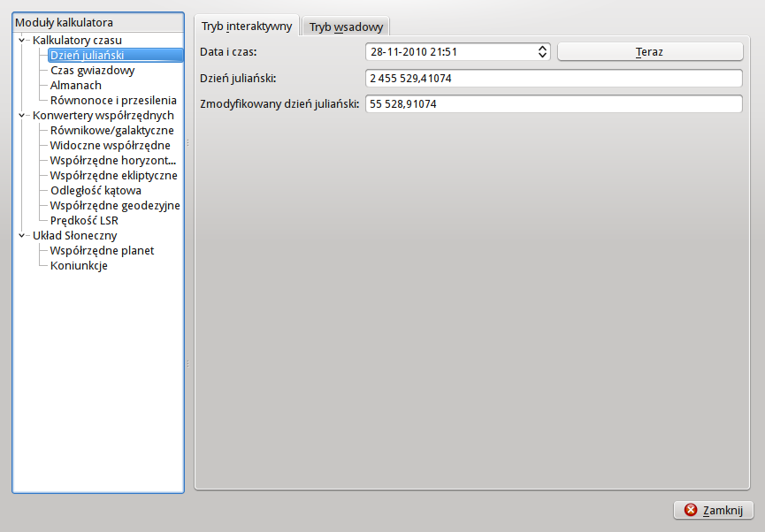Open Równonoce i przesilenia module
This screenshot has height=532, width=765.
pyautogui.click(x=113, y=101)
